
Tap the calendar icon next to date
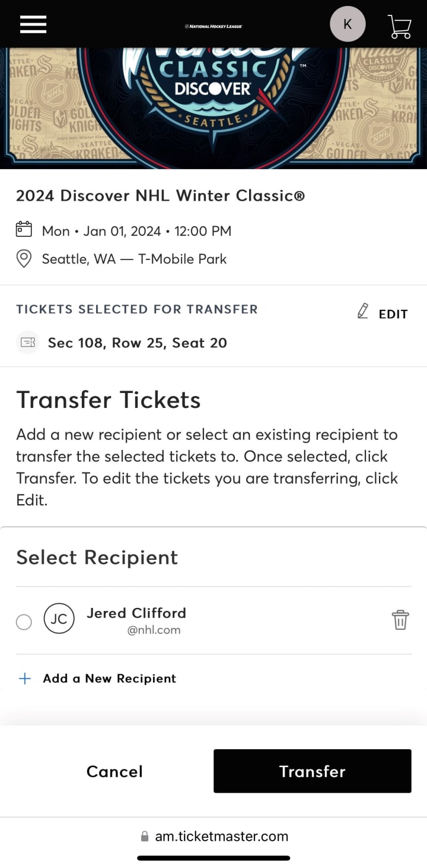click(23, 230)
